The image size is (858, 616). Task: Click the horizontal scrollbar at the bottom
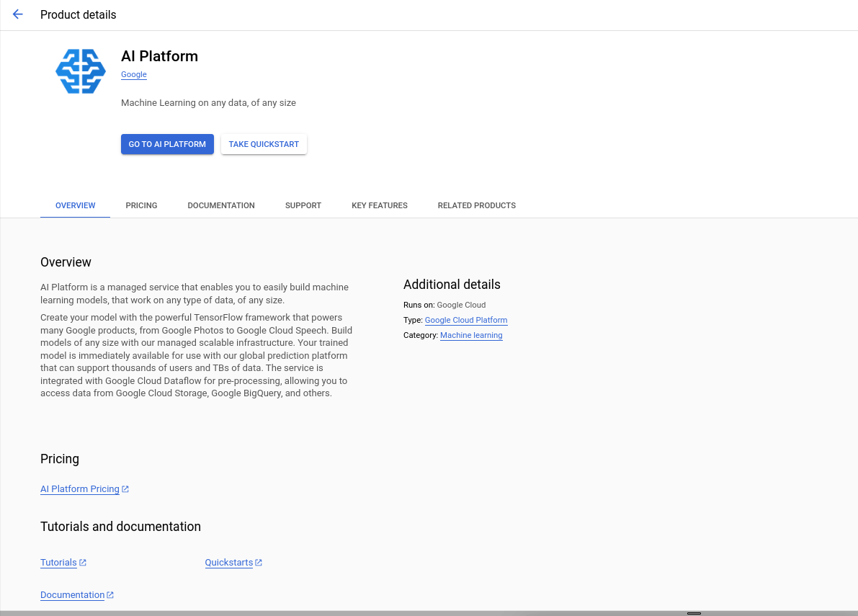coord(429,613)
